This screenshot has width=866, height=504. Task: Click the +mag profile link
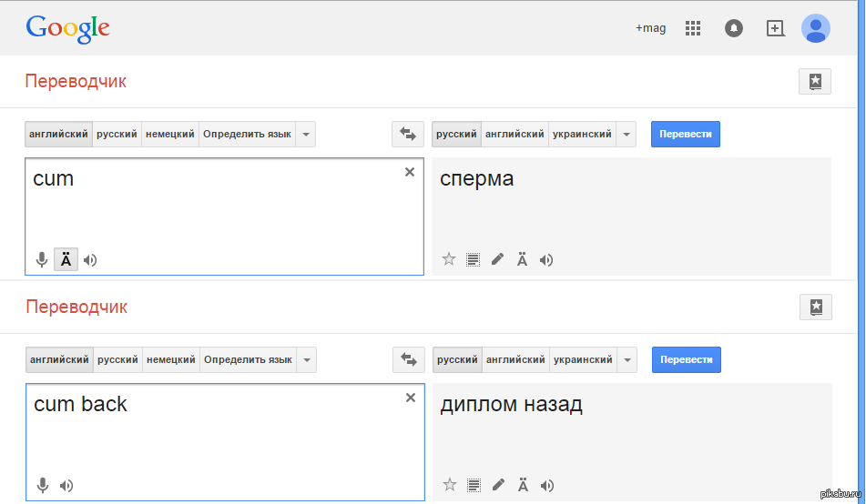(x=650, y=28)
